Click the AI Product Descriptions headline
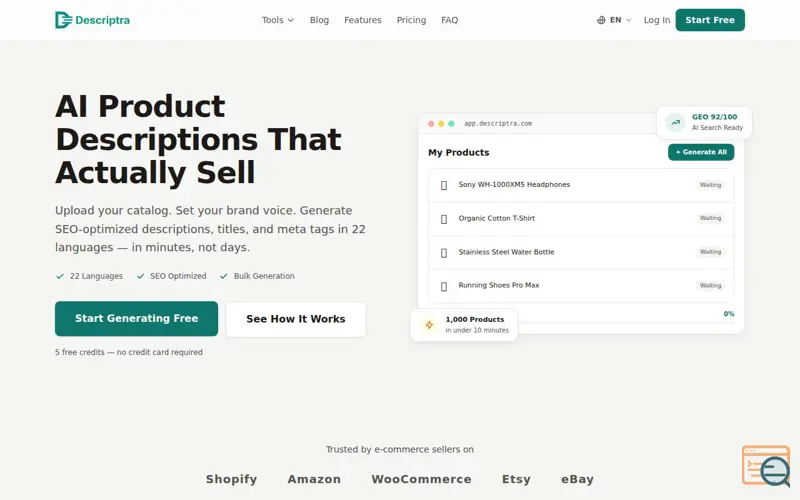This screenshot has width=800, height=500. [198, 139]
